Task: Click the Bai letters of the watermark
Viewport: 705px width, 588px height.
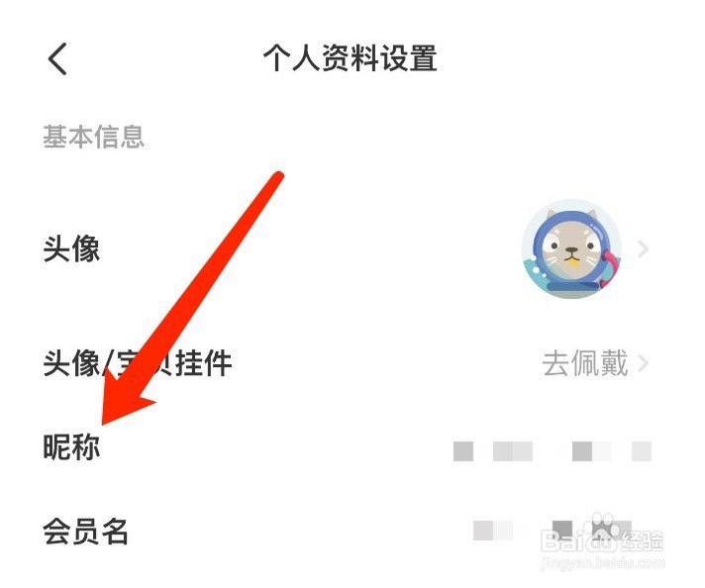Action: (x=564, y=541)
